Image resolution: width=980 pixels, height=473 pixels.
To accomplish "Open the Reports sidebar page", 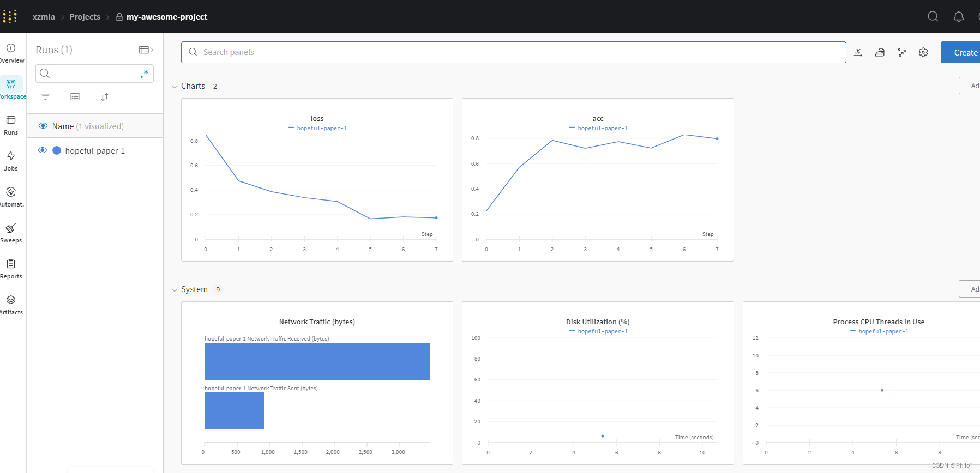I will coord(11,269).
